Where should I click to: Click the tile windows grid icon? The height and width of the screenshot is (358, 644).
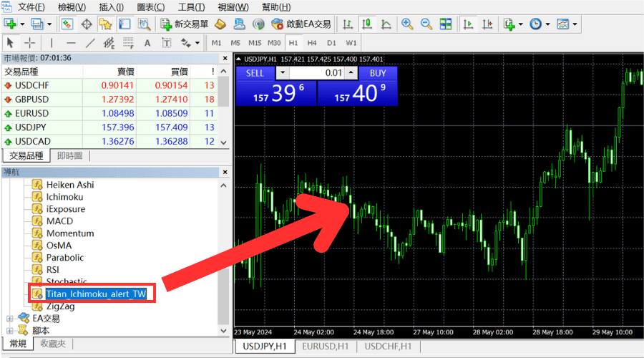click(446, 24)
